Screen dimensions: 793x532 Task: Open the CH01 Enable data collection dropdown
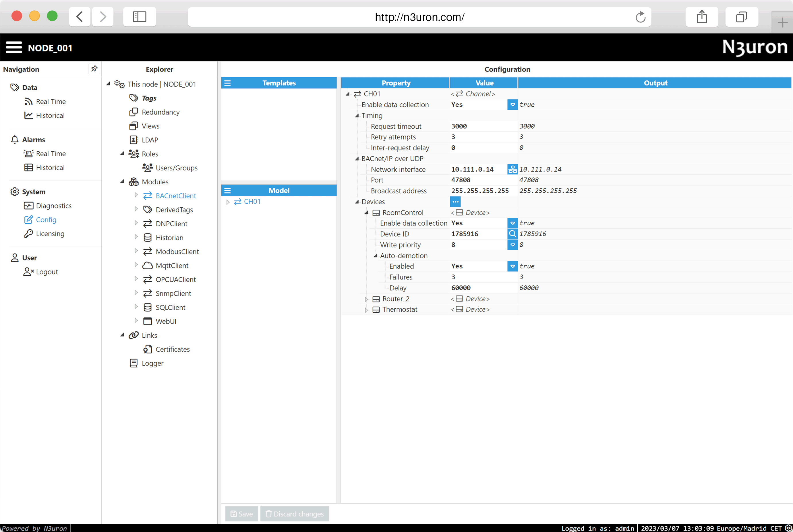(512, 105)
